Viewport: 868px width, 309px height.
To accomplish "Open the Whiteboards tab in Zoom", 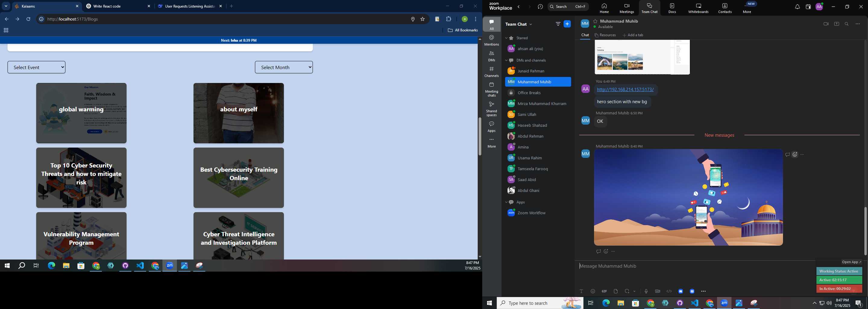I will click(x=698, y=8).
